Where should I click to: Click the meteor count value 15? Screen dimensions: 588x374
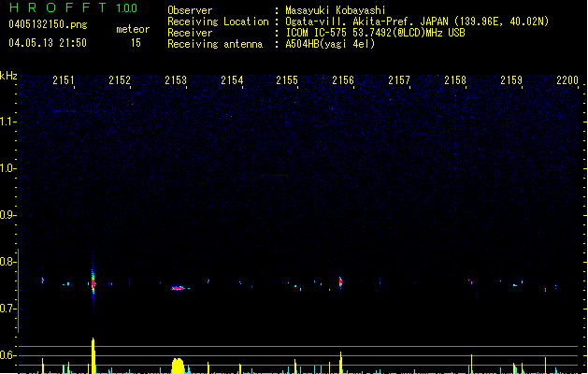[x=136, y=43]
